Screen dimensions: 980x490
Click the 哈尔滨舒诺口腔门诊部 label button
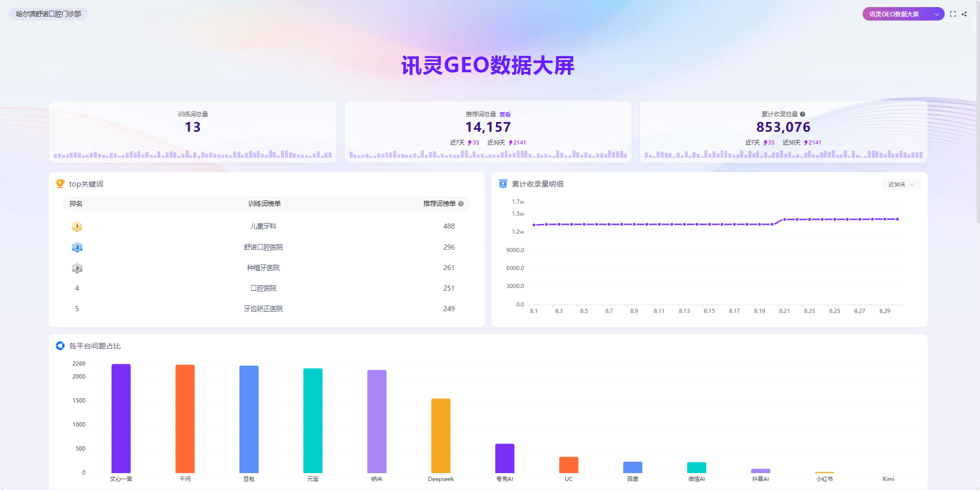click(x=49, y=14)
